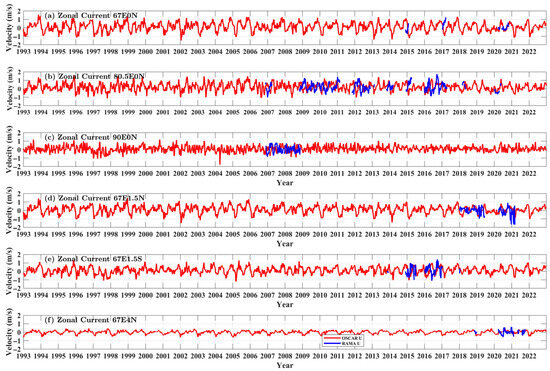Viewport: 550px width, 371px height.
Task: Click the "Velocity (m/s)" y-axis label of panel (b)
Action: pyautogui.click(x=9, y=88)
